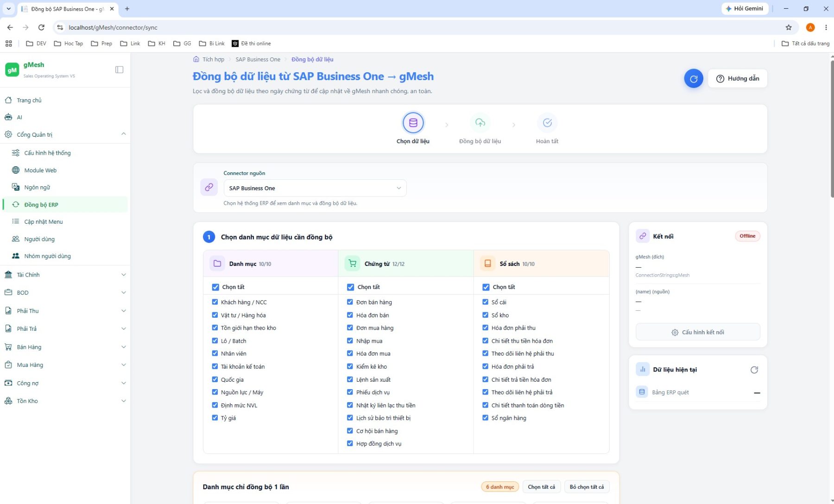Toggle Đơn bán hàng checkbox
This screenshot has height=504, width=834.
[x=350, y=302]
